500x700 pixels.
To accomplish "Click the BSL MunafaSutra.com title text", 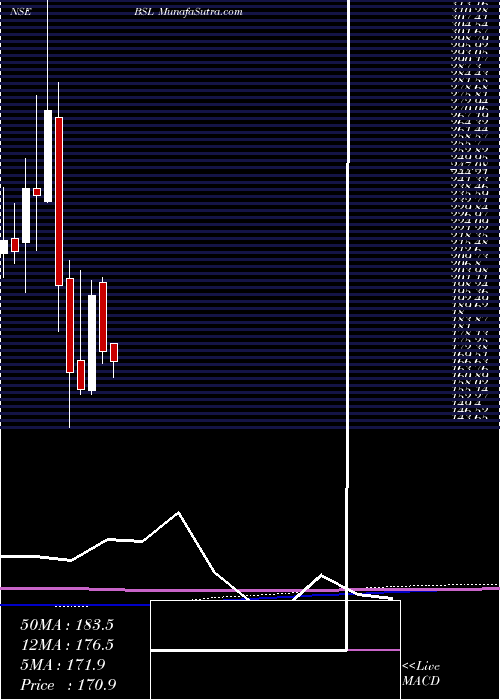I will (x=188, y=12).
